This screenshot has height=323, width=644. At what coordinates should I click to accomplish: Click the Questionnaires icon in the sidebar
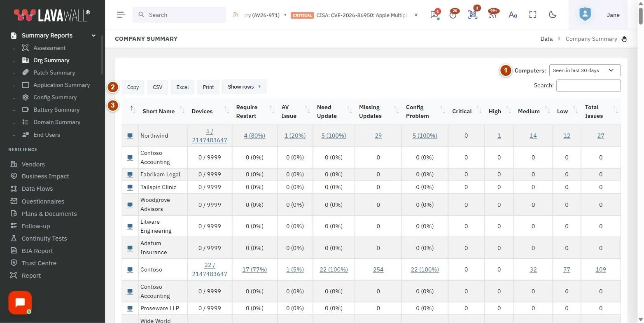tap(14, 201)
